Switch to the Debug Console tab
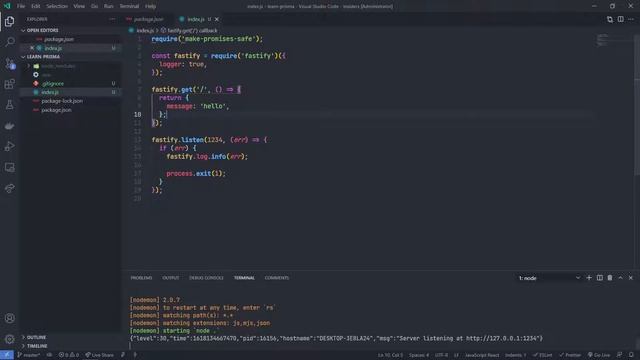 coord(206,278)
